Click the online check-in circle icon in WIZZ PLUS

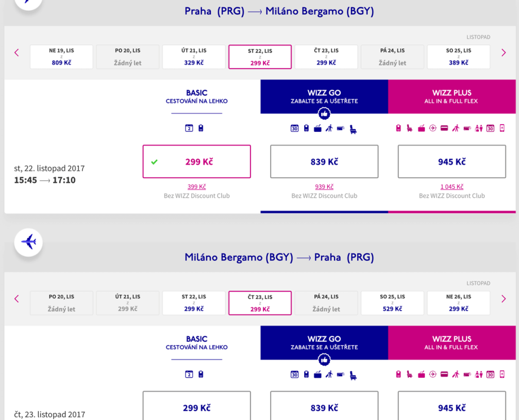tap(433, 129)
